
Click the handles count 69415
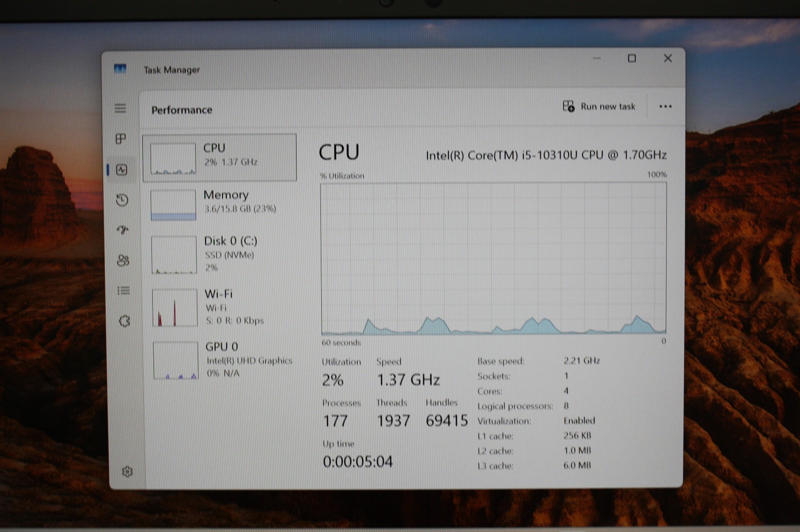(x=447, y=420)
